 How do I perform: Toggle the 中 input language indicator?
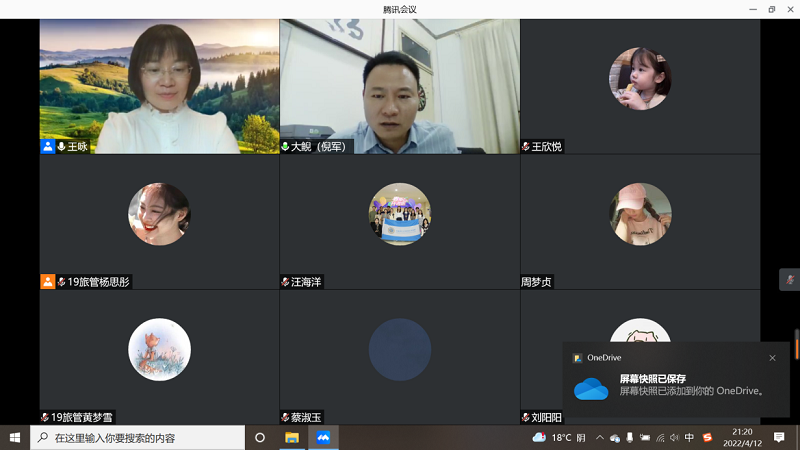pyautogui.click(x=689, y=437)
